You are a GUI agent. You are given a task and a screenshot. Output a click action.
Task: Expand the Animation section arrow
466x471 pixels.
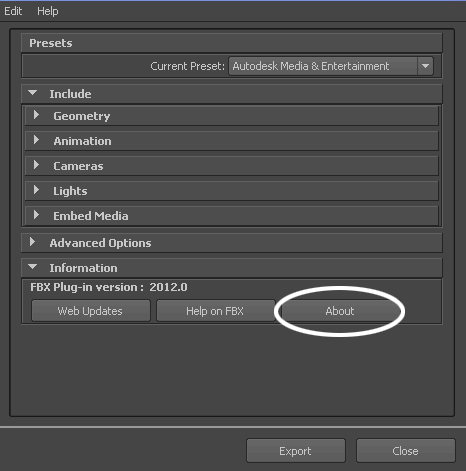36,140
